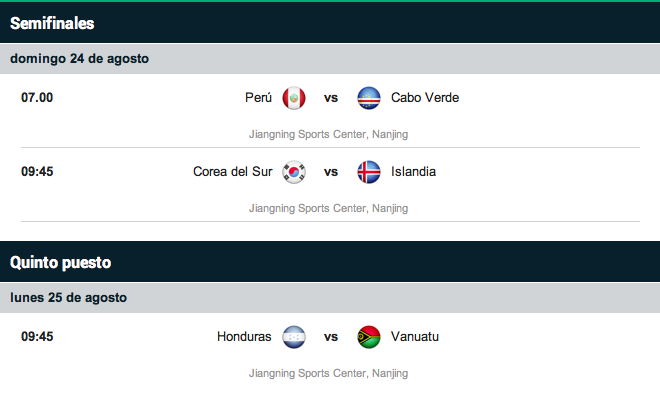Open the Islandia team link
This screenshot has height=393, width=660.
coord(413,172)
